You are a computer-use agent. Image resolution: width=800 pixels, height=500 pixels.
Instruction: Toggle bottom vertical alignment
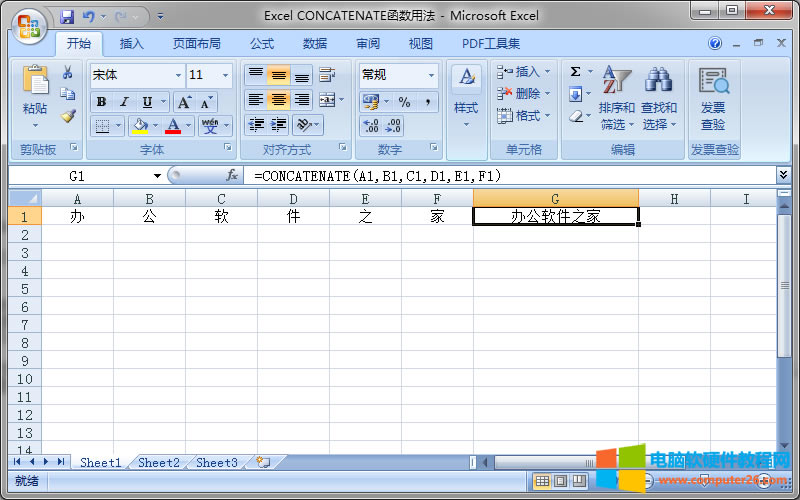click(x=302, y=75)
